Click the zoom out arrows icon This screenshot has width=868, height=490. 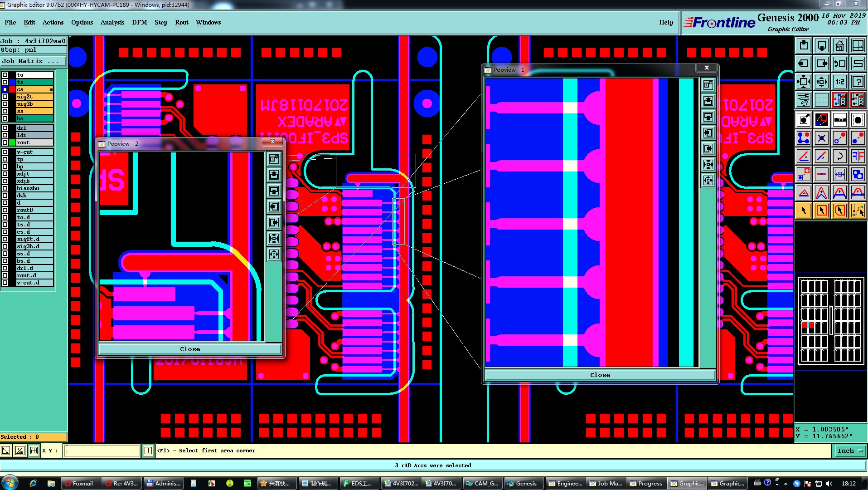point(804,82)
